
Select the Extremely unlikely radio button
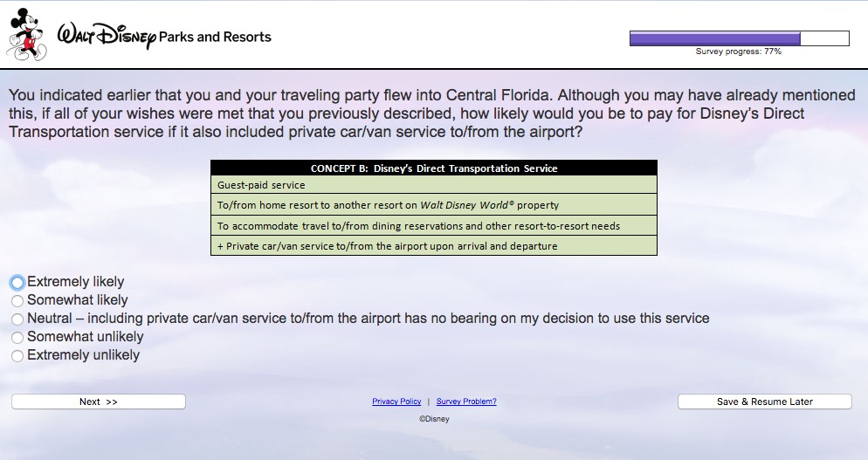17,356
